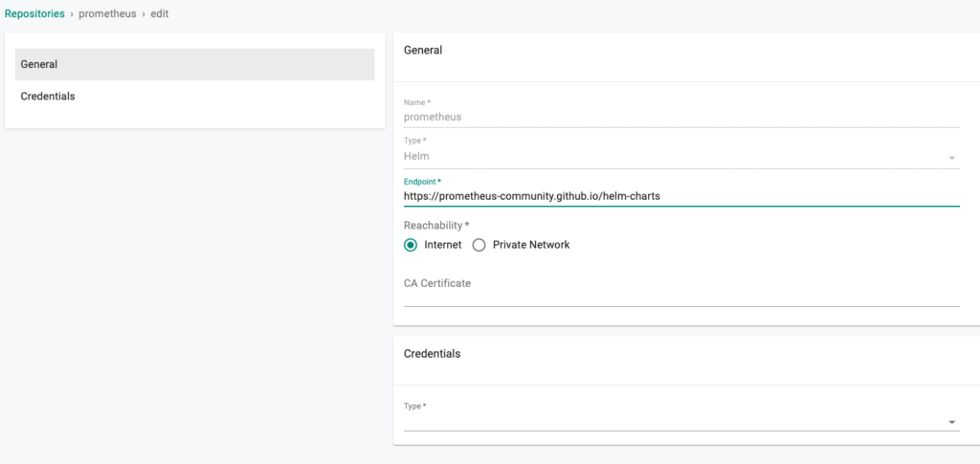The image size is (980, 464).
Task: Choose the Private Network radio button
Action: coord(479,245)
